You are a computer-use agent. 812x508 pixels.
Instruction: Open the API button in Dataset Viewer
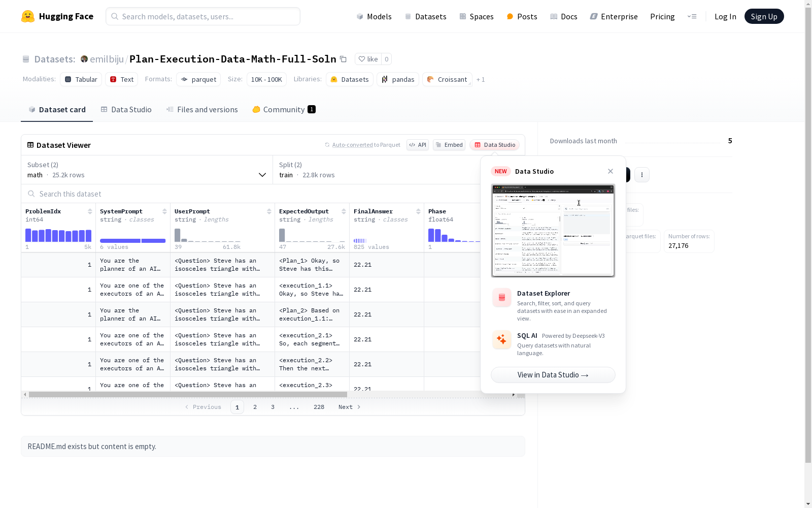(x=418, y=145)
